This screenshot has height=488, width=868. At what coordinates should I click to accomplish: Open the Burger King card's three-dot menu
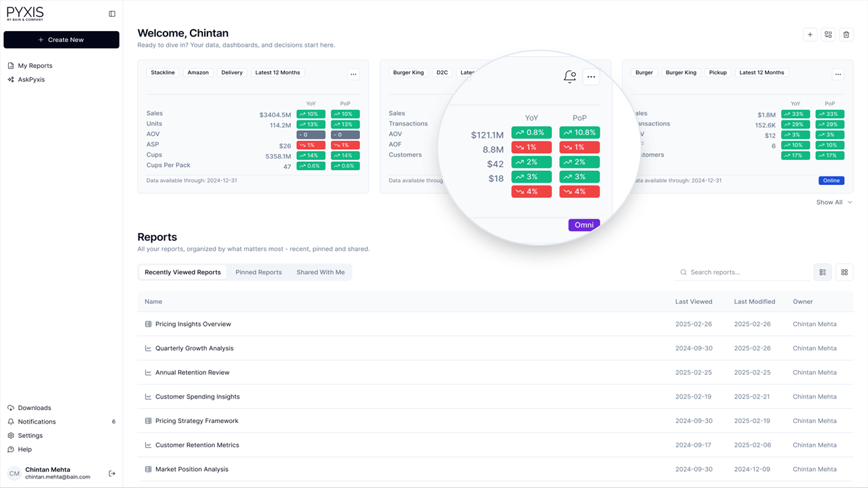591,77
